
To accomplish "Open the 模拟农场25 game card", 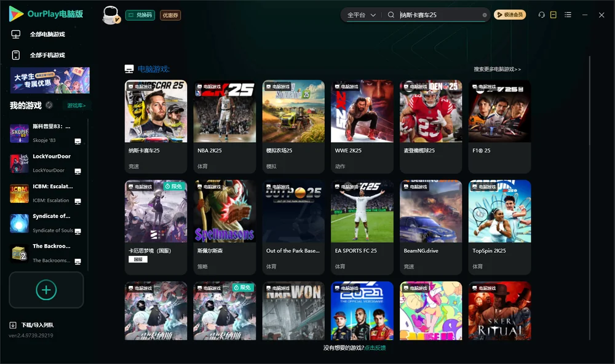I will click(293, 127).
